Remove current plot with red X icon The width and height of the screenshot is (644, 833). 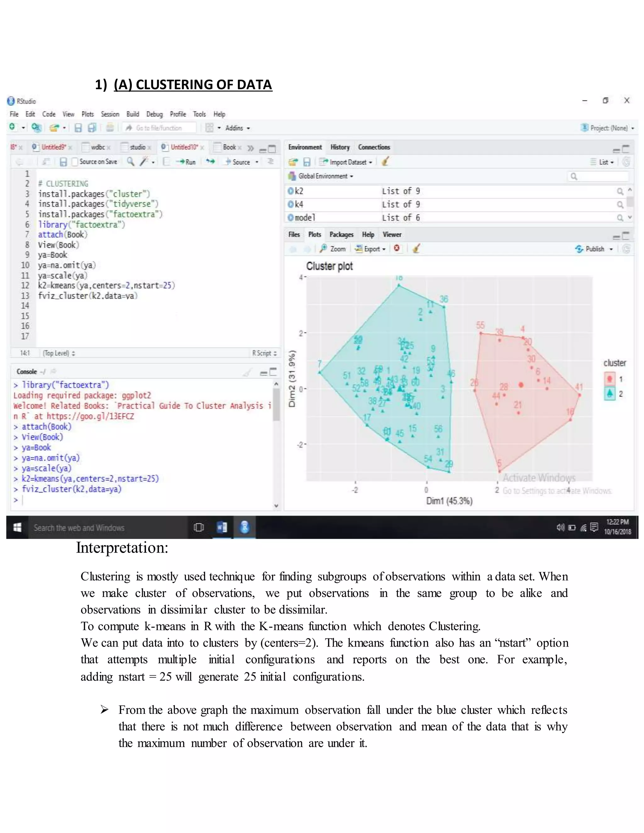(x=397, y=248)
